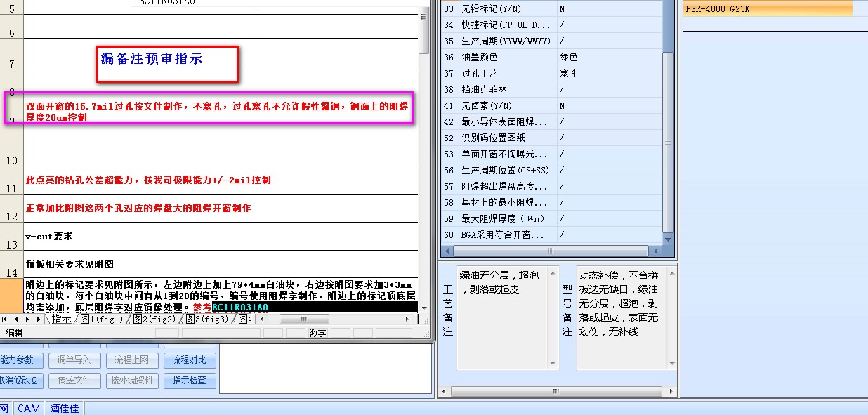Jump to last sheet with navigation arrow
Image resolution: width=868 pixels, height=415 pixels.
pyautogui.click(x=38, y=319)
